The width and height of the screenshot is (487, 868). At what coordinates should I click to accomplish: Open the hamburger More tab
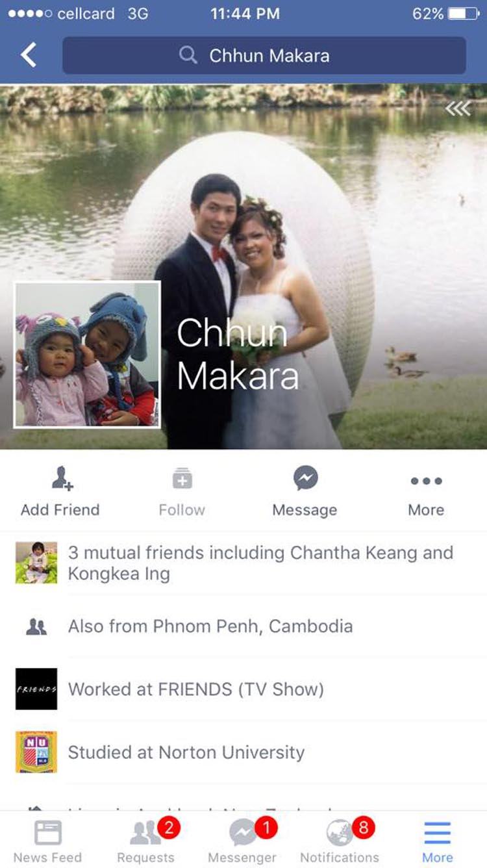click(x=438, y=841)
